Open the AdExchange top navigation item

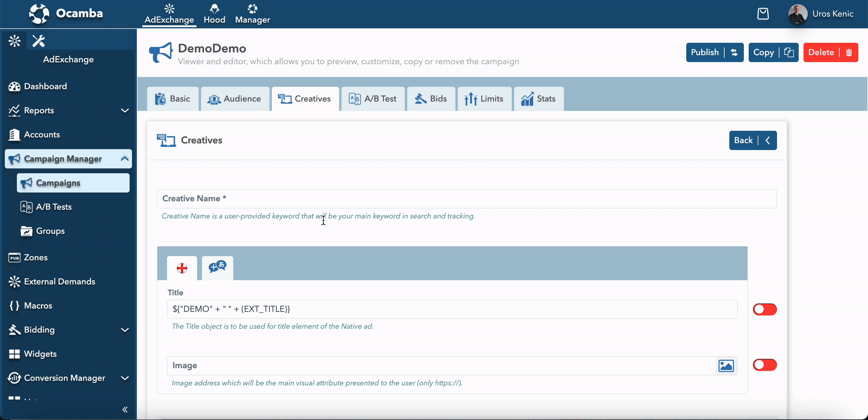[169, 14]
